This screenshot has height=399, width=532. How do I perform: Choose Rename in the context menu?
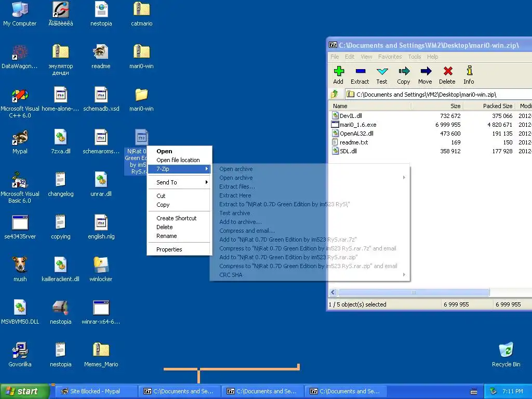click(179, 236)
